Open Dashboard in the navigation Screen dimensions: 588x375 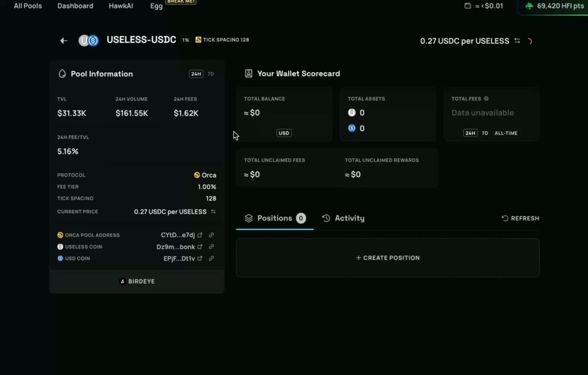(x=75, y=6)
